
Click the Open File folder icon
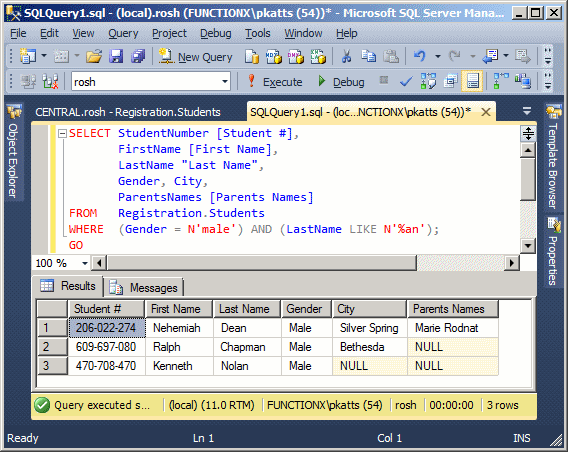[x=94, y=56]
